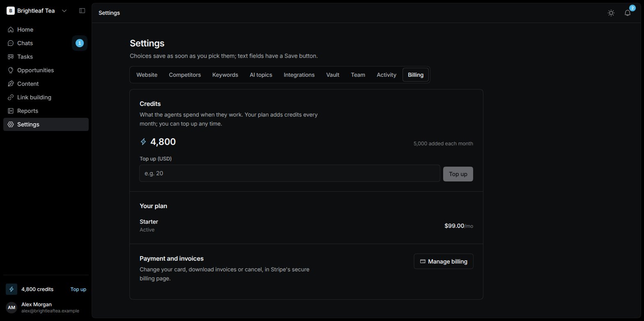Click the Chats speech bubble icon
The image size is (644, 321).
[11, 43]
